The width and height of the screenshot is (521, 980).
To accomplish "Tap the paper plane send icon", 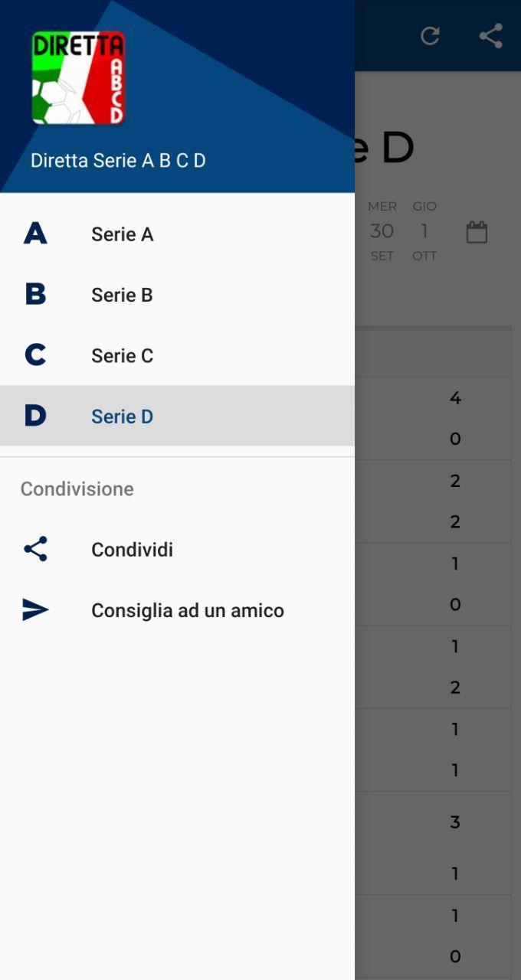I will [35, 610].
